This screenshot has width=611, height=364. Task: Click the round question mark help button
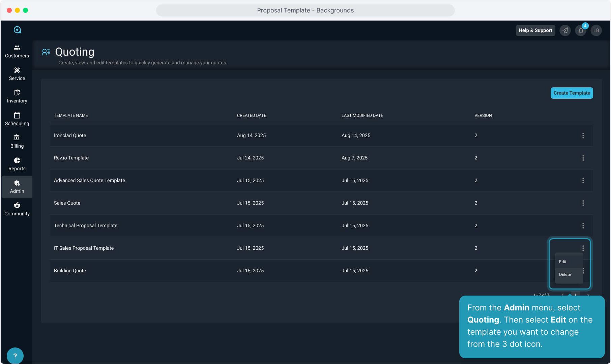pos(15,356)
